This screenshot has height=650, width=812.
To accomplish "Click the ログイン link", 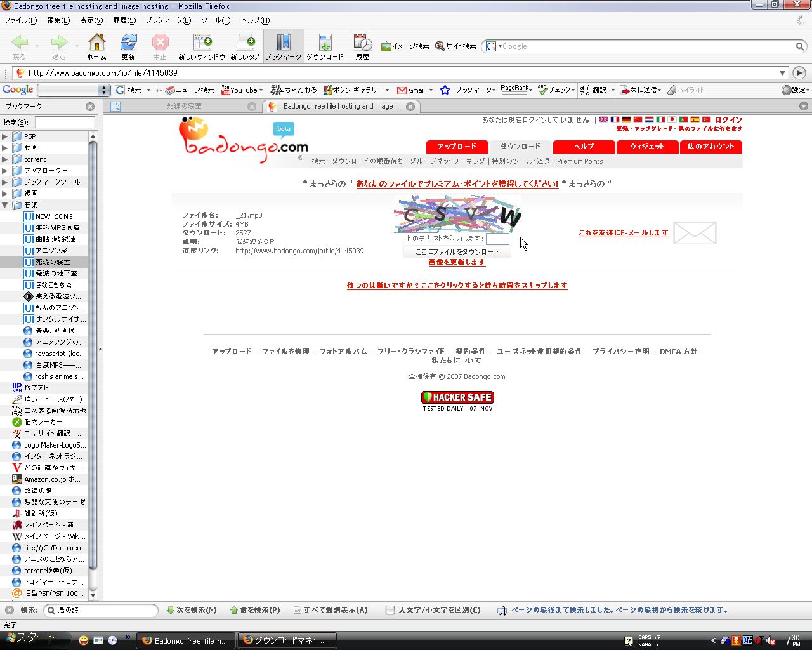I will coord(728,120).
